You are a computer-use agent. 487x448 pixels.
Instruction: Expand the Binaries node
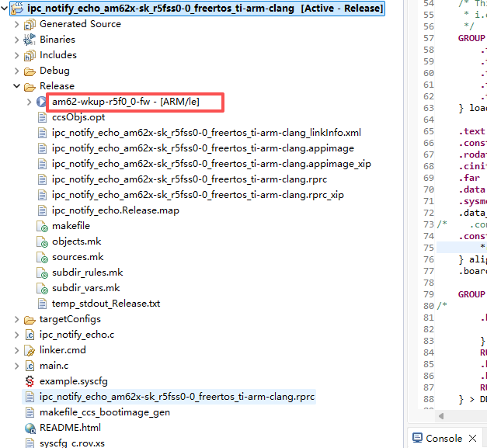coord(17,40)
